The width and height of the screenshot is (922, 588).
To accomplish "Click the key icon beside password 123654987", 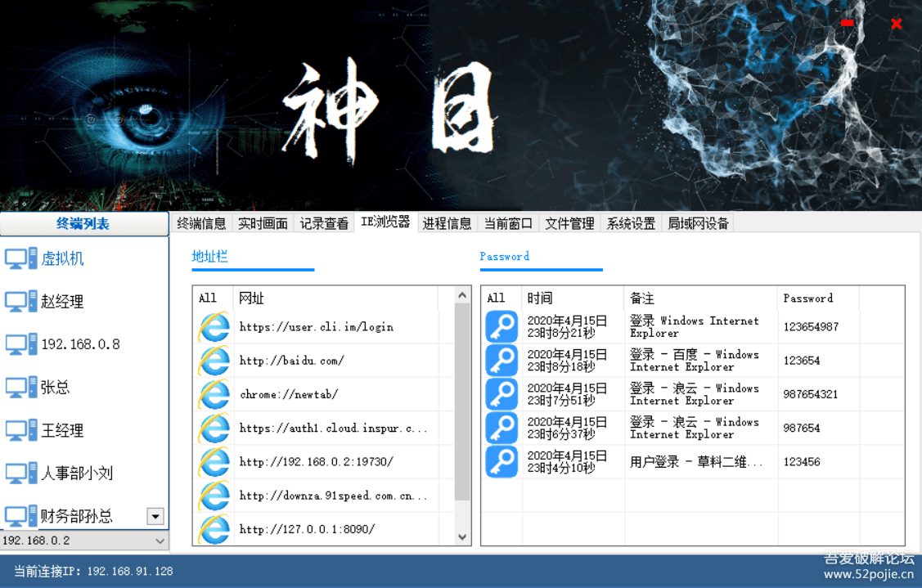I will coord(501,326).
